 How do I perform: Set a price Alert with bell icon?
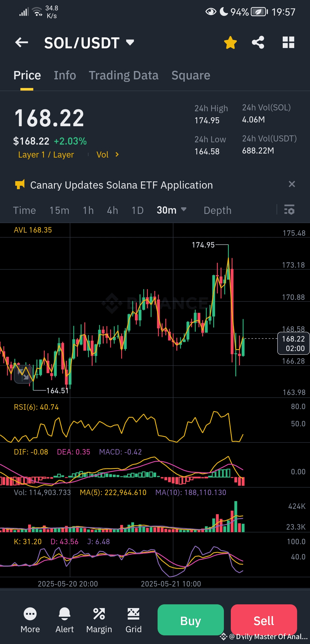pyautogui.click(x=65, y=620)
